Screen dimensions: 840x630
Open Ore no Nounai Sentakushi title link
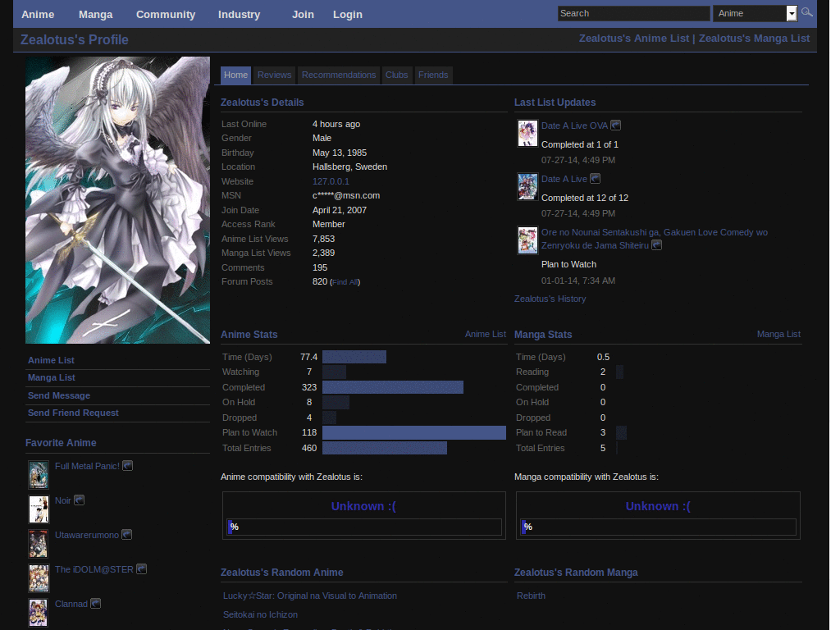[654, 239]
